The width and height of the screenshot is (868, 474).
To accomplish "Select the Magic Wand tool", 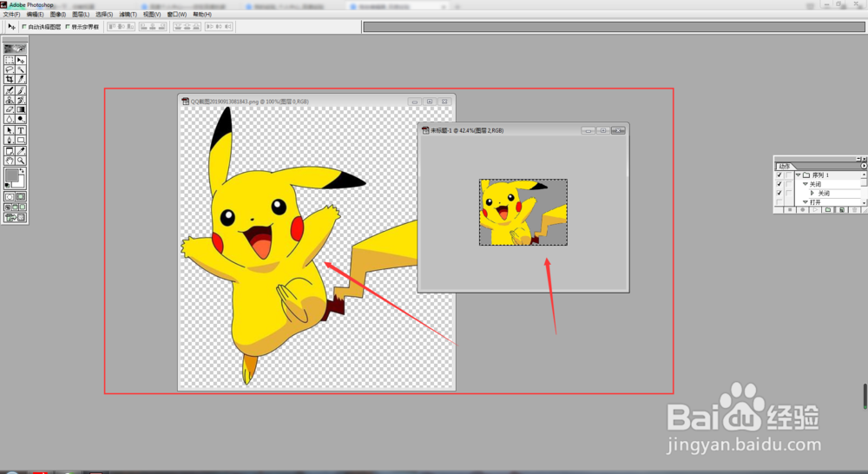I will click(21, 69).
